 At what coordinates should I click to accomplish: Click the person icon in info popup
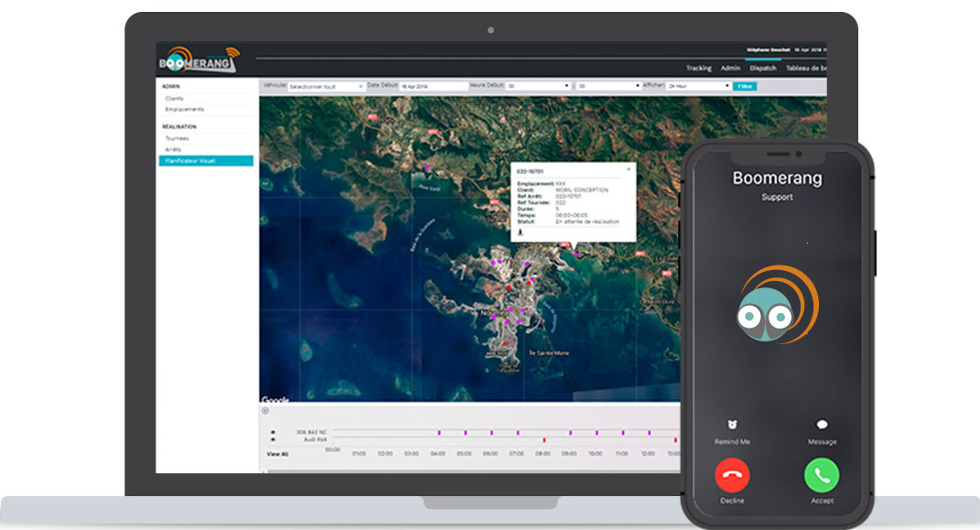[520, 233]
